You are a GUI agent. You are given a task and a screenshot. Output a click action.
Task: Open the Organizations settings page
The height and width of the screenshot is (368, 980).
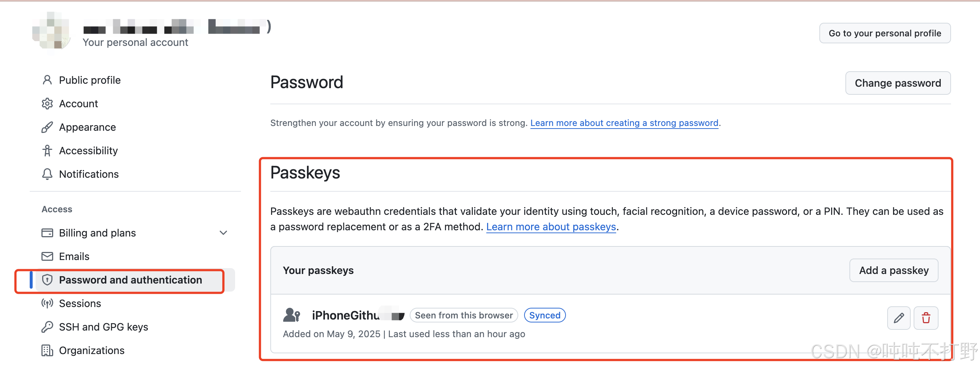pos(91,350)
